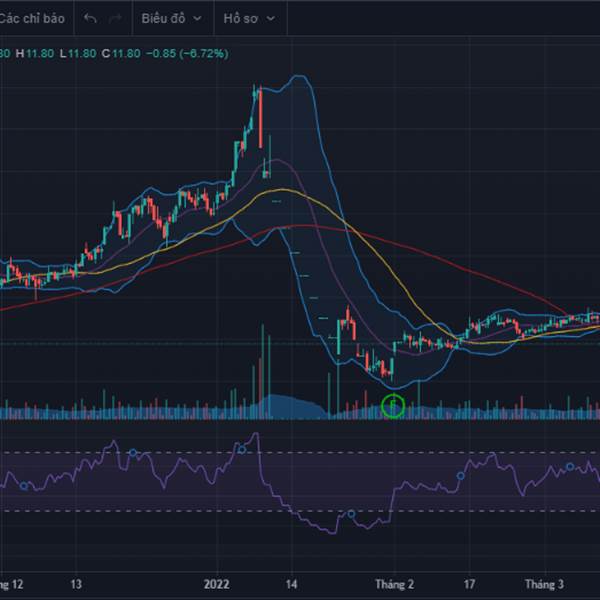Select the Tháng 2 time axis label
The width and height of the screenshot is (600, 600).
coord(394,584)
